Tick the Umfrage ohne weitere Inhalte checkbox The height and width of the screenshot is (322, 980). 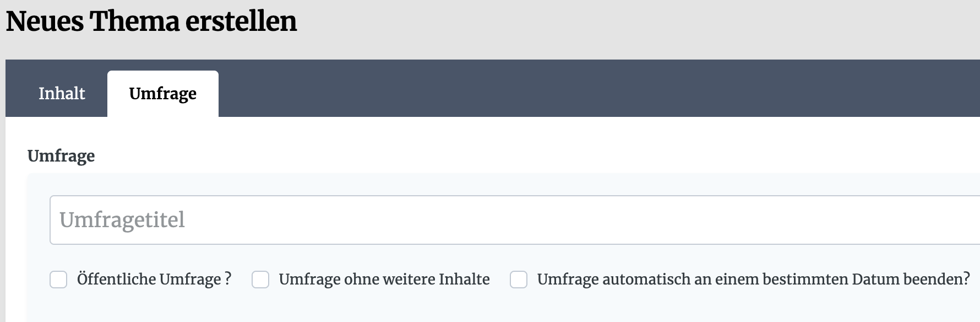point(260,280)
